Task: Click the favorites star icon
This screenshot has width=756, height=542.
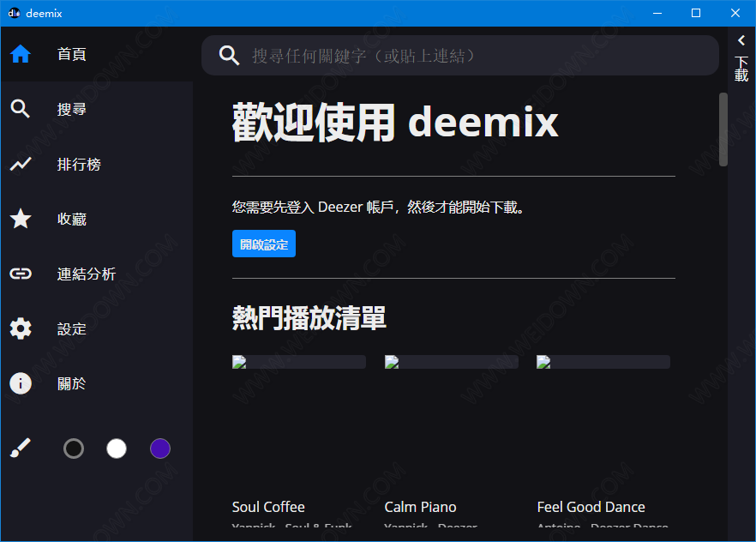Action: click(21, 219)
